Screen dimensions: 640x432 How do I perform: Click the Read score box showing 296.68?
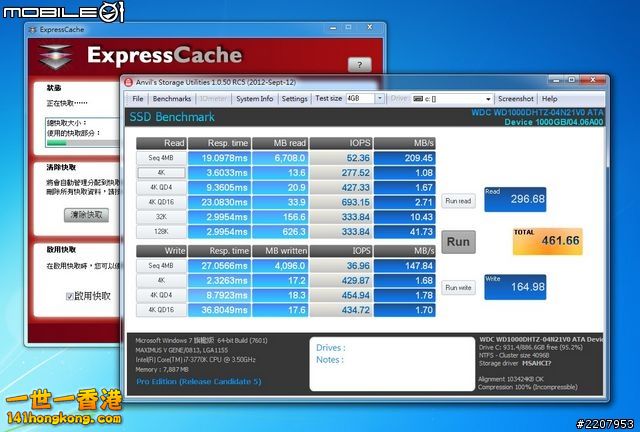516,199
